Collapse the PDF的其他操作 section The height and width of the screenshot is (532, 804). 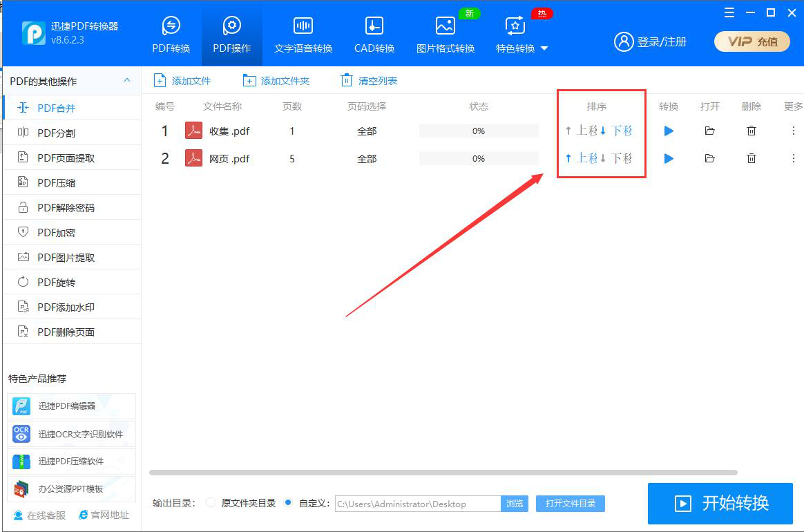(126, 81)
